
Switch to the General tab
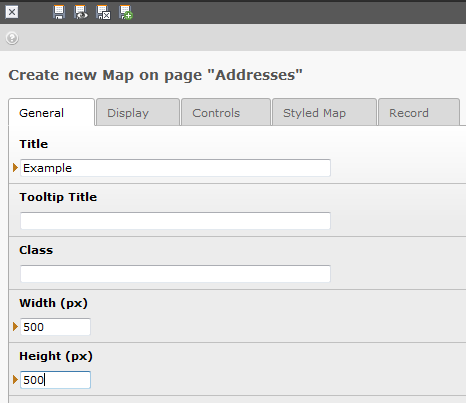click(x=52, y=112)
